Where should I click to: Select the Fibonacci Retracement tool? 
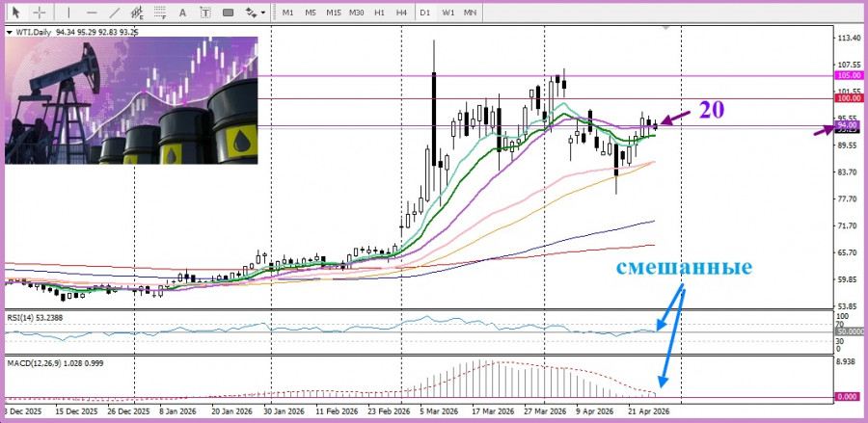point(160,13)
